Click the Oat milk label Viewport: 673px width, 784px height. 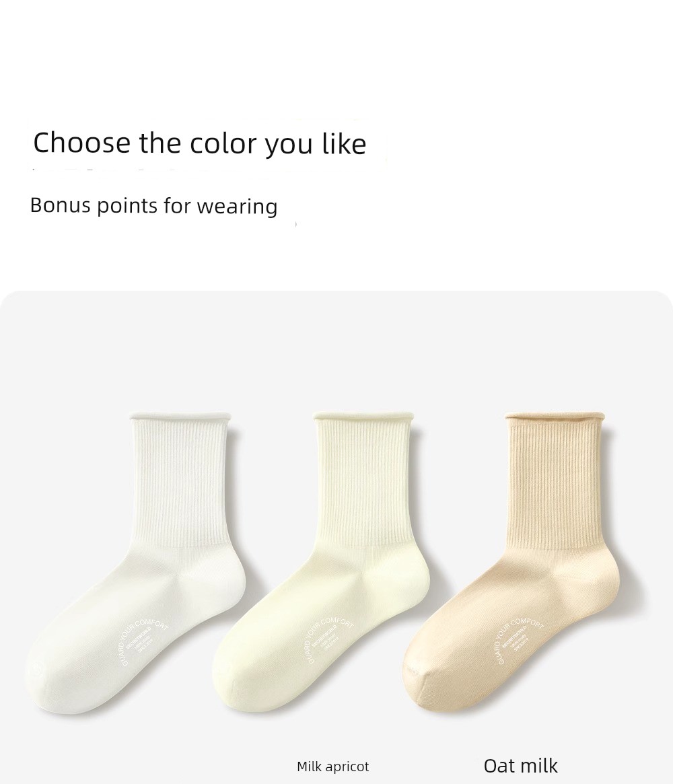point(520,766)
